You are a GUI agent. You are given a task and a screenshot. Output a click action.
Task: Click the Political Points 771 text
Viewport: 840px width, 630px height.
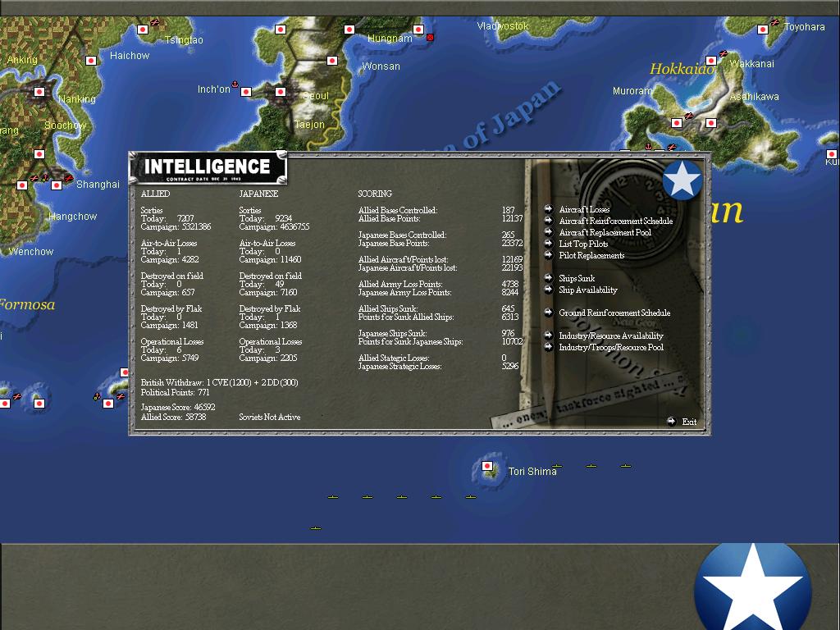176,392
